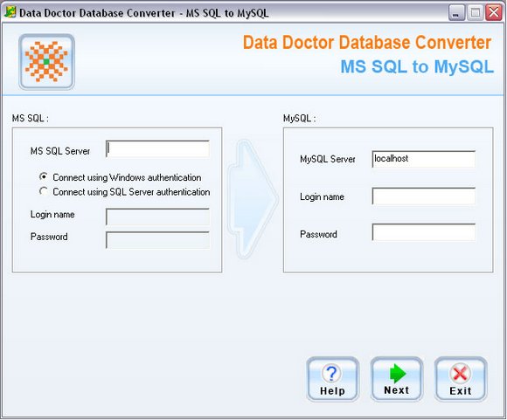The height and width of the screenshot is (420, 507).
Task: Open Help with the question mark button
Action: (x=332, y=379)
